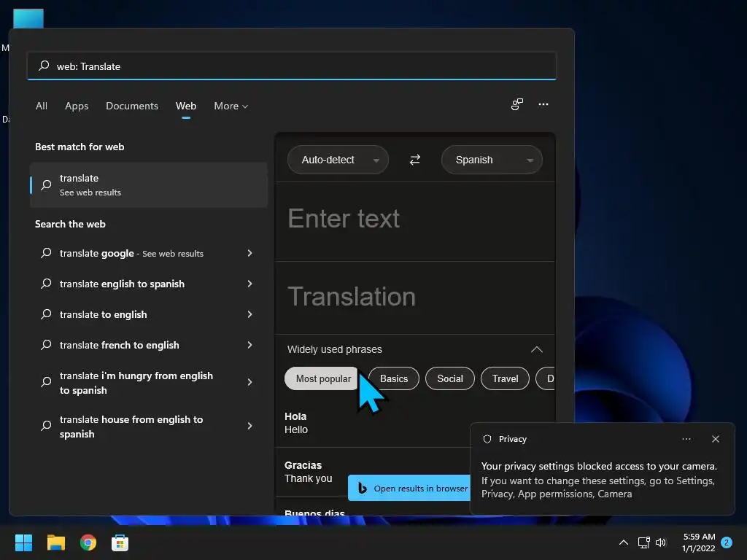Open the three-dots options menu in search panel
The height and width of the screenshot is (560, 747).
point(543,104)
